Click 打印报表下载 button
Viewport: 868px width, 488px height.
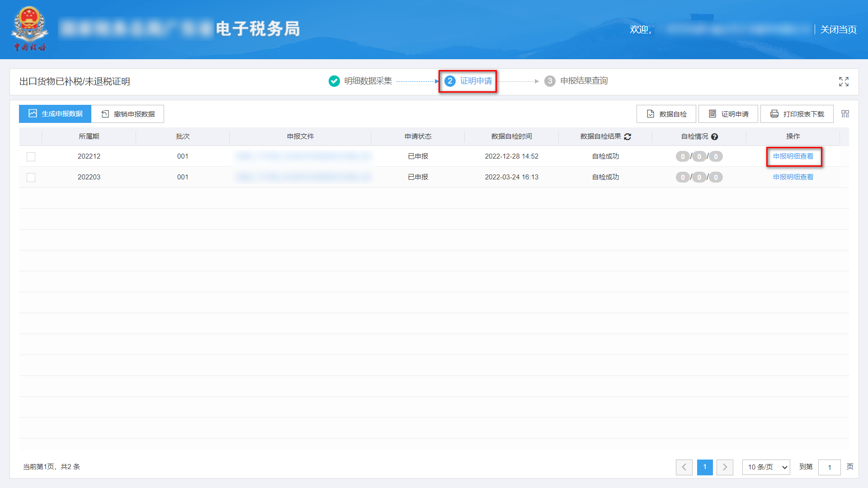click(797, 114)
